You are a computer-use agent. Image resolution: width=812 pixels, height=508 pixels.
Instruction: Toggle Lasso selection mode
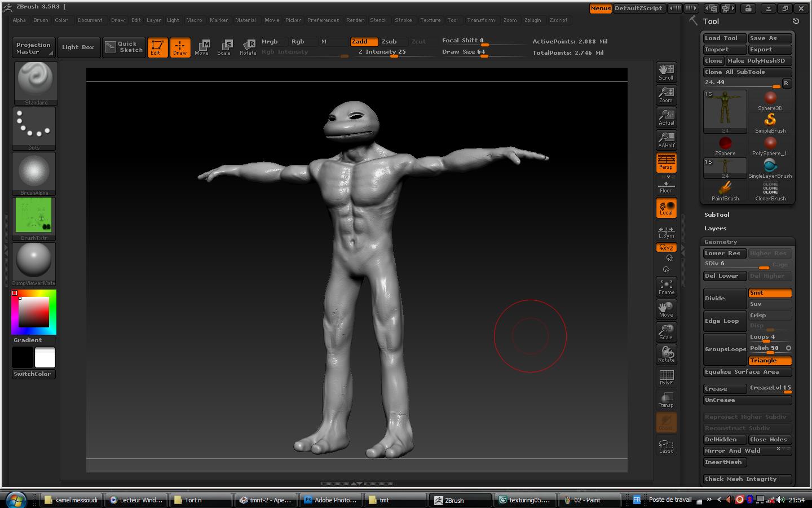point(666,446)
